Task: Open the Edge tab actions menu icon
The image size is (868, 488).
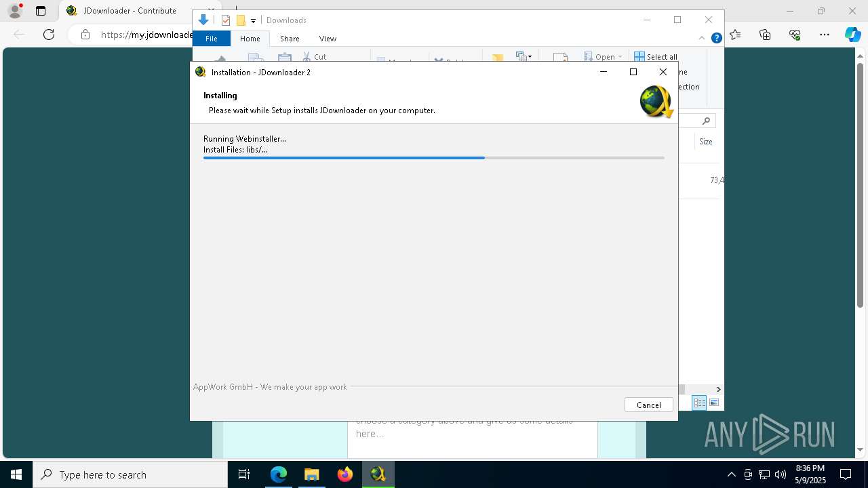Action: tap(41, 11)
